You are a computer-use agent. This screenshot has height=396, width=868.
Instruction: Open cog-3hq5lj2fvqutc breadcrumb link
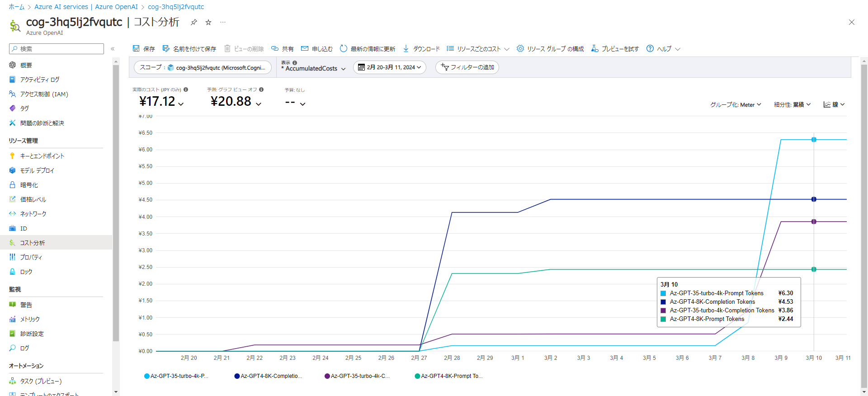tap(176, 7)
